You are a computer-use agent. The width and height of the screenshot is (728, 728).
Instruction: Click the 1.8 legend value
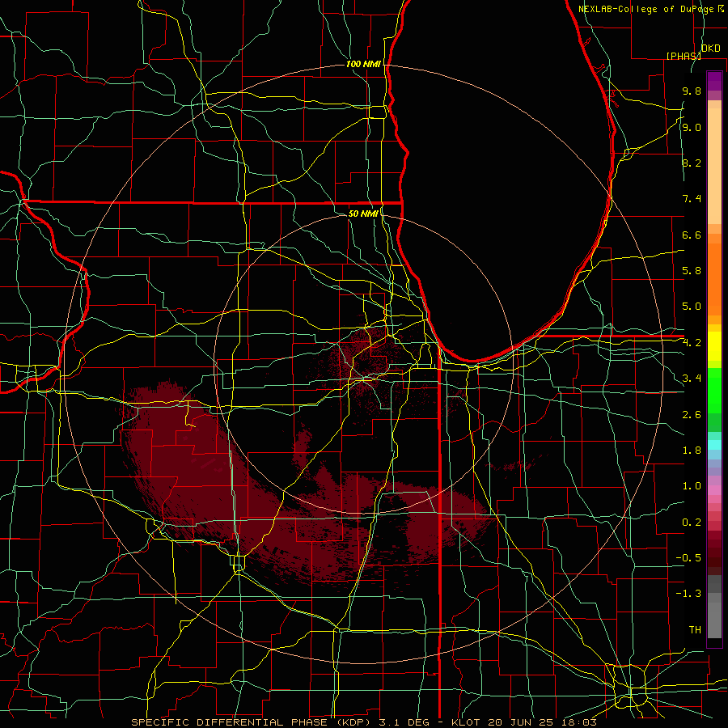coord(692,451)
